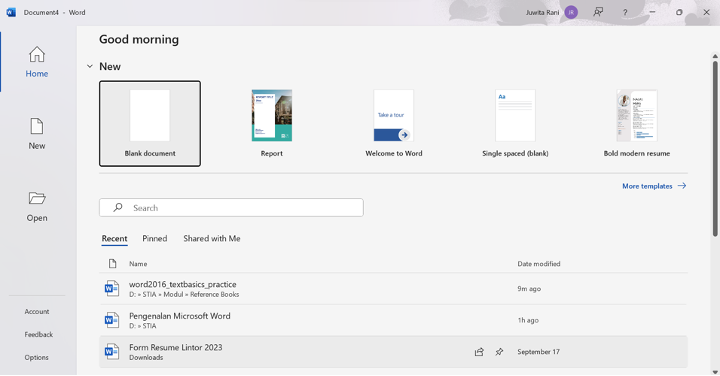This screenshot has width=720, height=376.
Task: Open Form Resume Lintor 2023 document
Action: [394, 352]
